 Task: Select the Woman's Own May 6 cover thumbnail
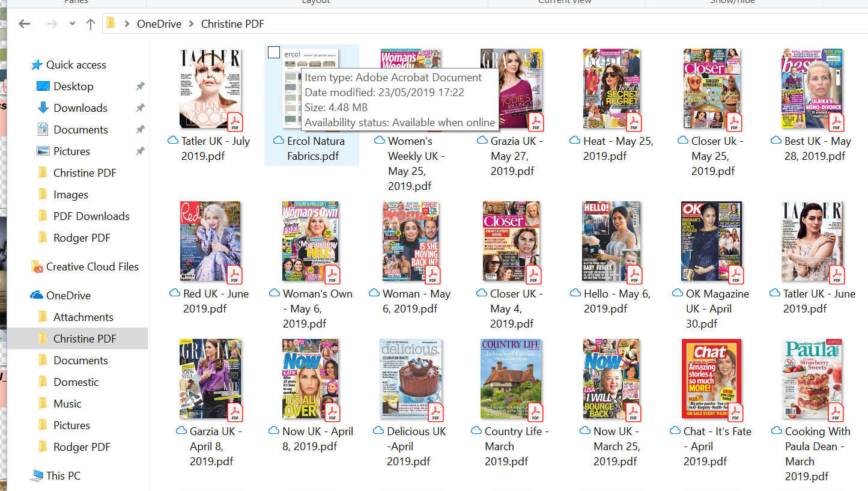[311, 242]
